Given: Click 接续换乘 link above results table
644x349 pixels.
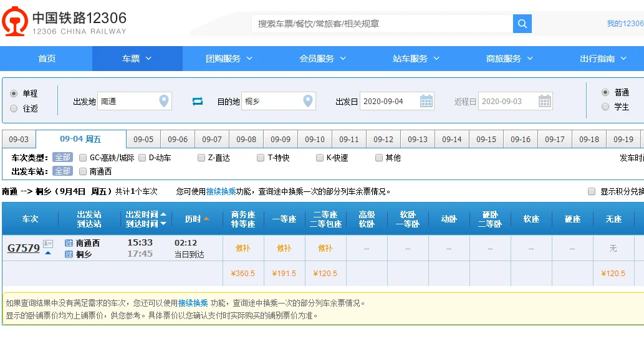Looking at the screenshot, I should pos(221,191).
